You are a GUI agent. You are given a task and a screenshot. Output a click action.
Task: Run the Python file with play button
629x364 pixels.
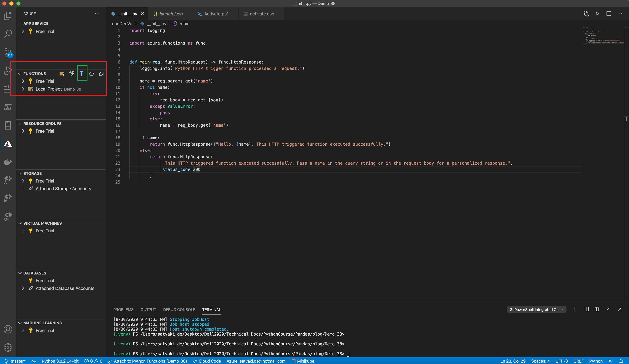[597, 14]
